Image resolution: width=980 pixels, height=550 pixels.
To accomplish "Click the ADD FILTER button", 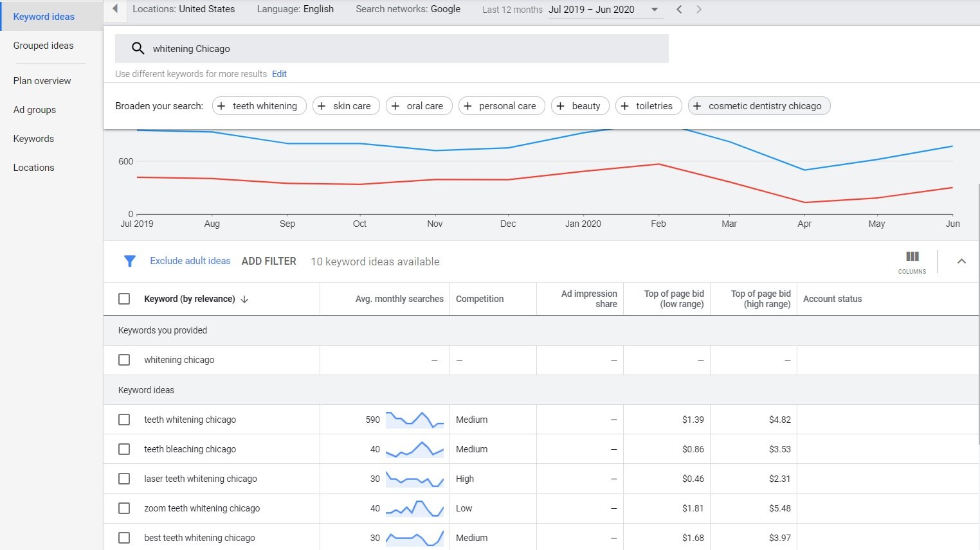I will pos(269,262).
